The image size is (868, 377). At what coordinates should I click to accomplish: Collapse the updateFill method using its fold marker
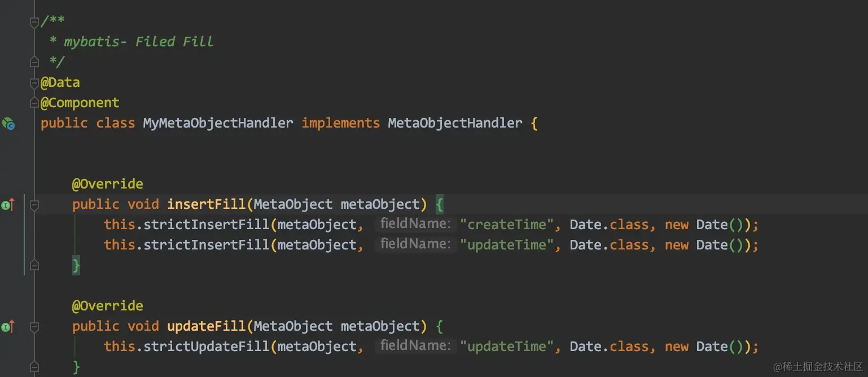pos(34,326)
